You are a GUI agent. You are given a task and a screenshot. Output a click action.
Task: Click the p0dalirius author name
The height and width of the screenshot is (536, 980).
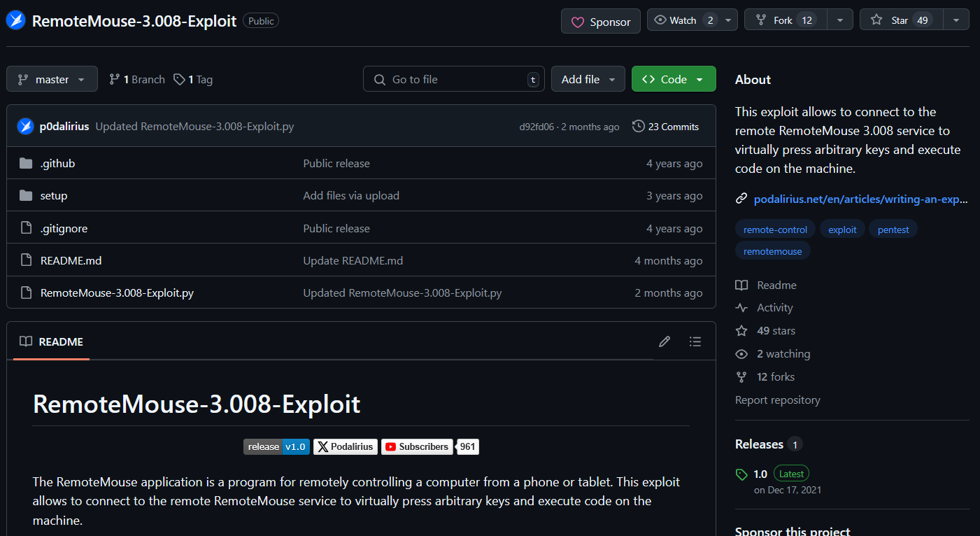point(64,127)
